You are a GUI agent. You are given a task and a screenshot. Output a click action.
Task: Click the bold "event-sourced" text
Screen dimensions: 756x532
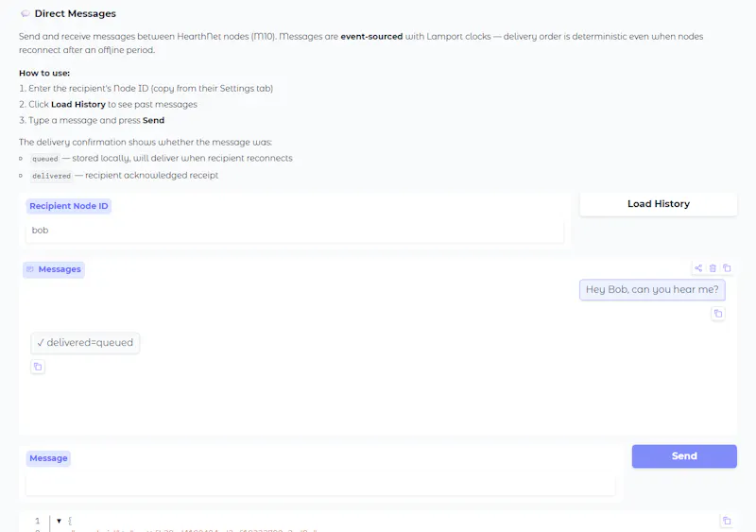coord(371,37)
